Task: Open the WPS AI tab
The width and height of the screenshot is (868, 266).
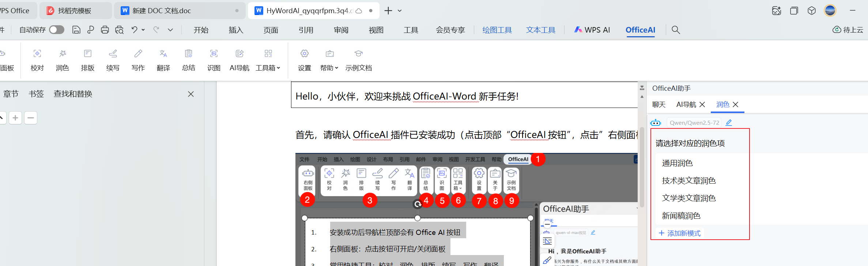Action: pyautogui.click(x=592, y=30)
